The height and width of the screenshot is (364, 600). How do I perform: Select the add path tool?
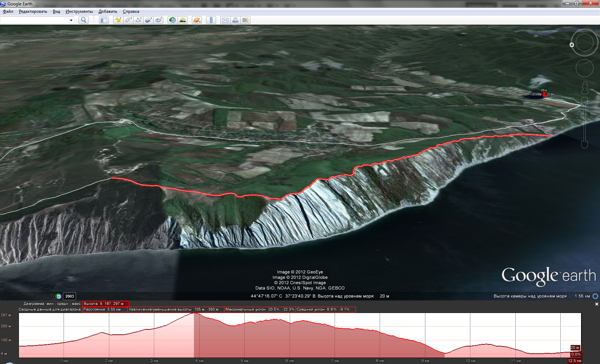point(138,20)
